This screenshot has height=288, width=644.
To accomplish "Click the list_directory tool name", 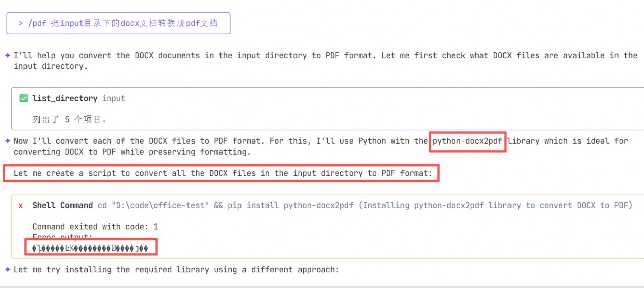I will pos(65,98).
